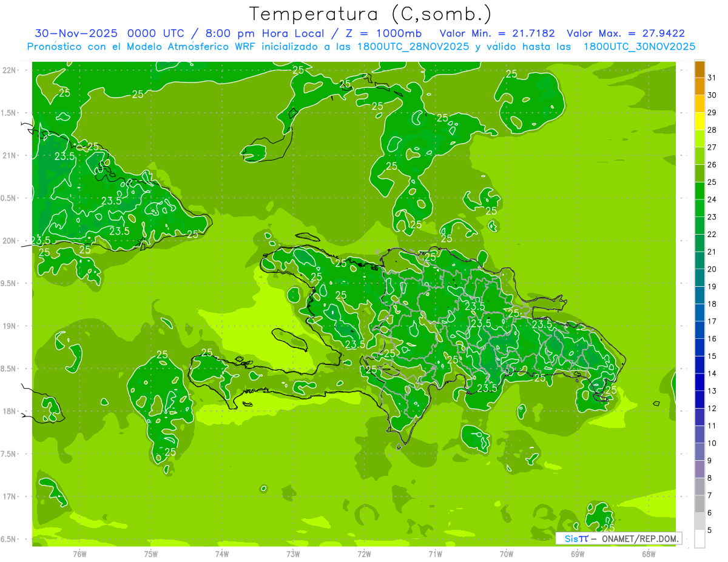Click the legend color band between 29 and 30

click(x=699, y=104)
